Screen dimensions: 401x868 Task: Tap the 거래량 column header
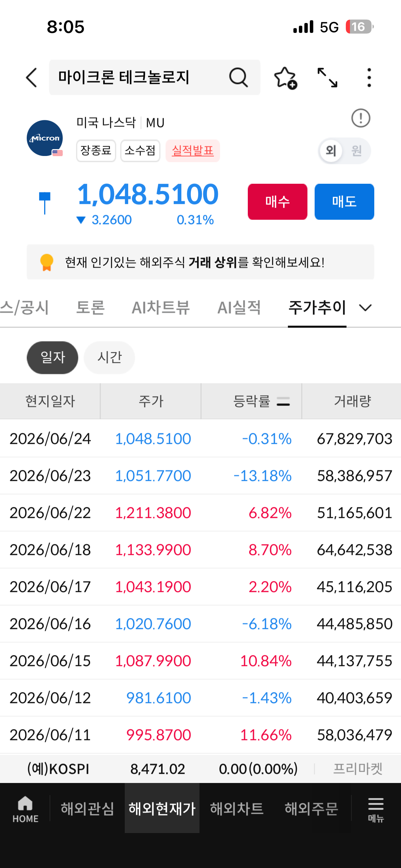(x=352, y=401)
